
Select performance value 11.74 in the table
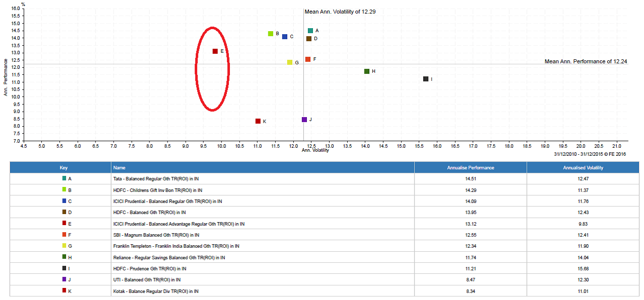pos(471,258)
